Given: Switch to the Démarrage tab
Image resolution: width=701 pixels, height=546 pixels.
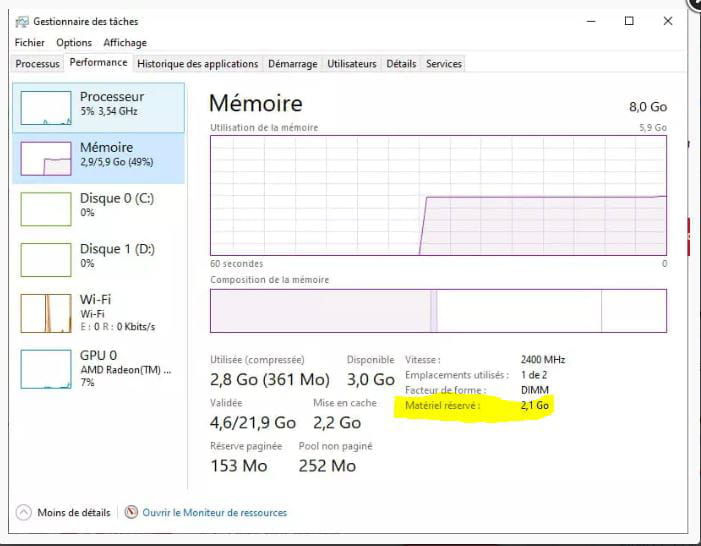Looking at the screenshot, I should [x=293, y=64].
